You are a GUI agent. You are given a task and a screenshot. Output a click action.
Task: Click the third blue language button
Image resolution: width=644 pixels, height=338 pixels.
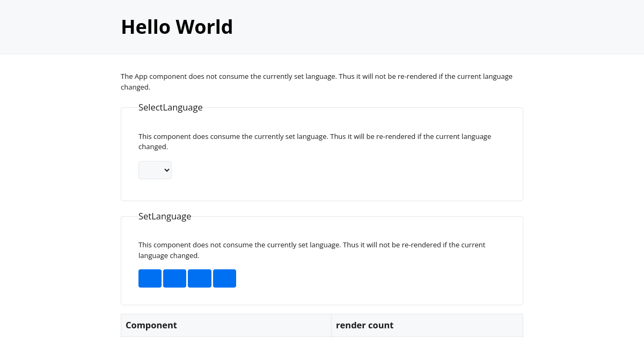coord(199,278)
